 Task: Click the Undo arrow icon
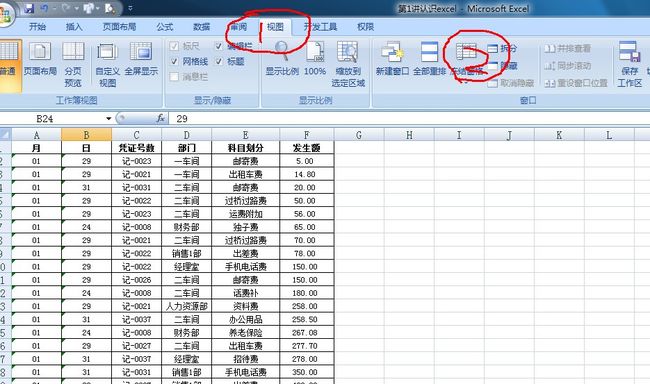pyautogui.click(x=44, y=8)
